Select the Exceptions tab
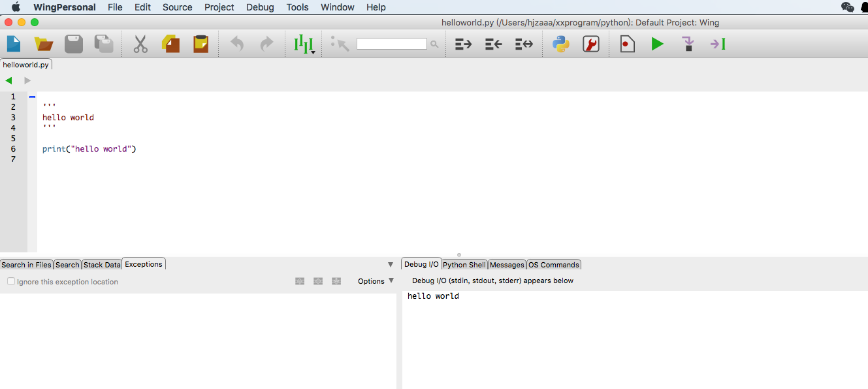 (x=144, y=264)
